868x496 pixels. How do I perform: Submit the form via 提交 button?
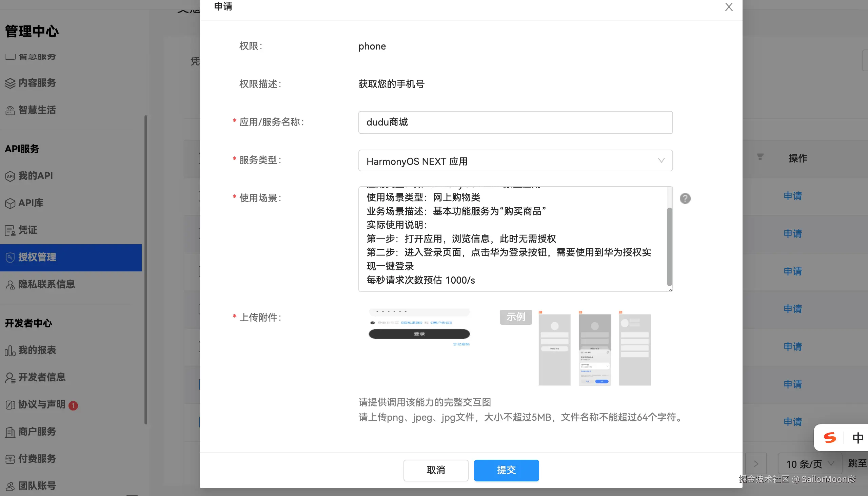(506, 470)
